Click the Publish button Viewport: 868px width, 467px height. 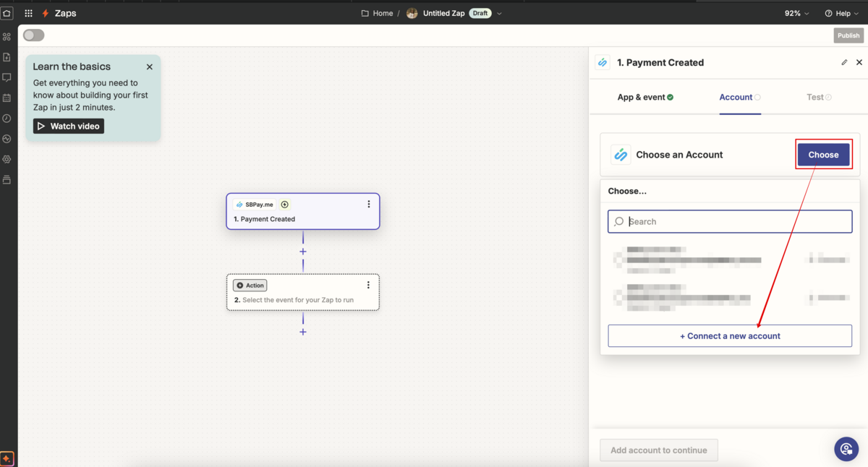tap(848, 35)
